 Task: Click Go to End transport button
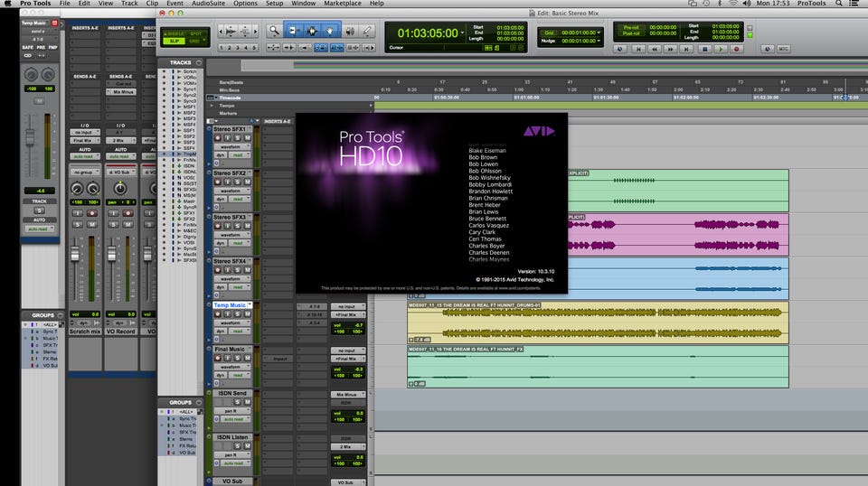(686, 49)
